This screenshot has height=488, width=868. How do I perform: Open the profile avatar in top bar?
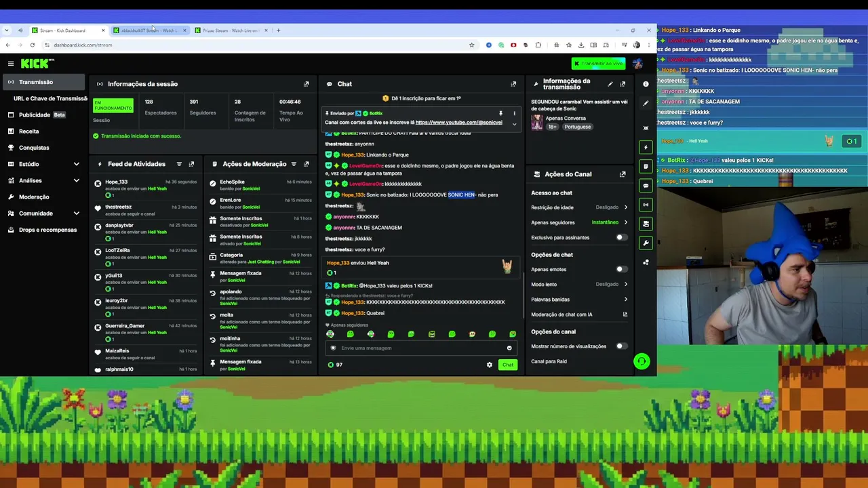tap(637, 64)
